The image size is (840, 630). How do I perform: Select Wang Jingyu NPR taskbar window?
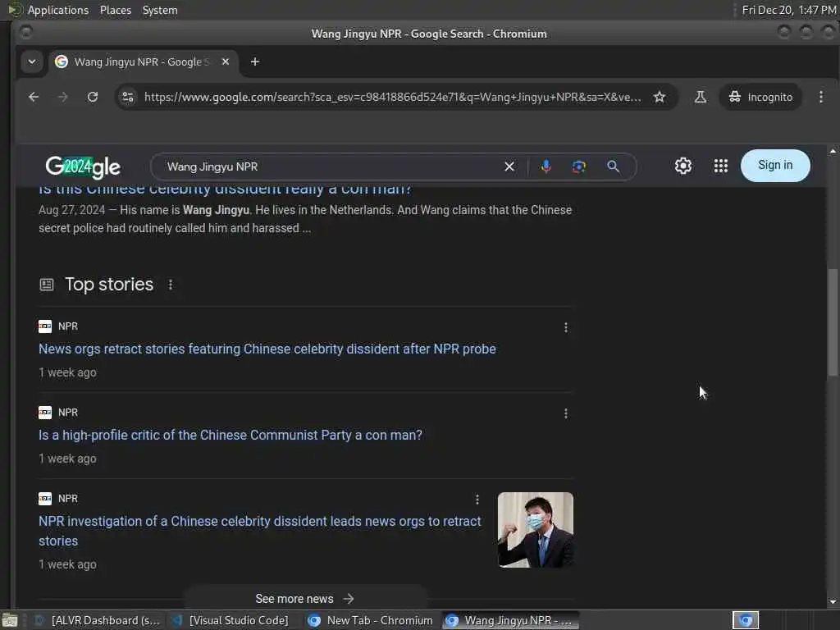coord(511,620)
